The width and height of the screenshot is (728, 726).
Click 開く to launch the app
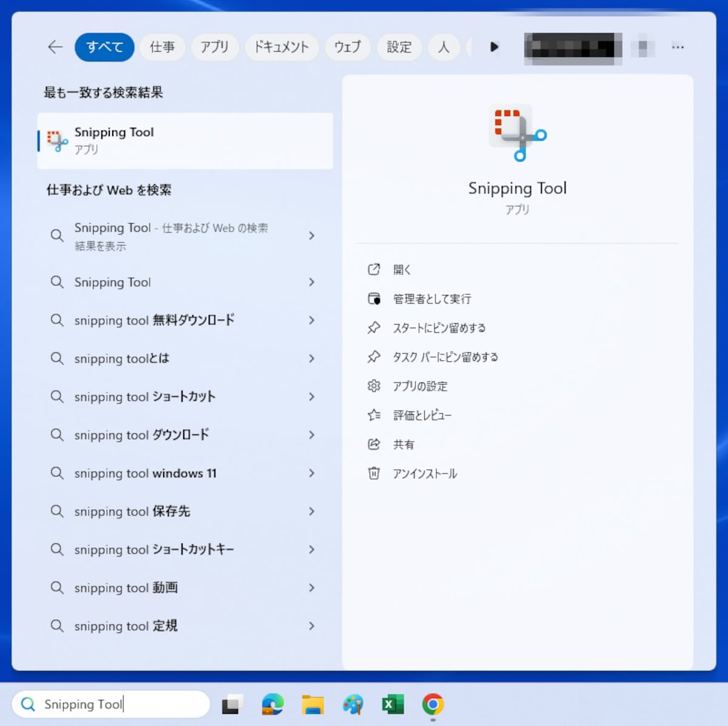tap(402, 270)
